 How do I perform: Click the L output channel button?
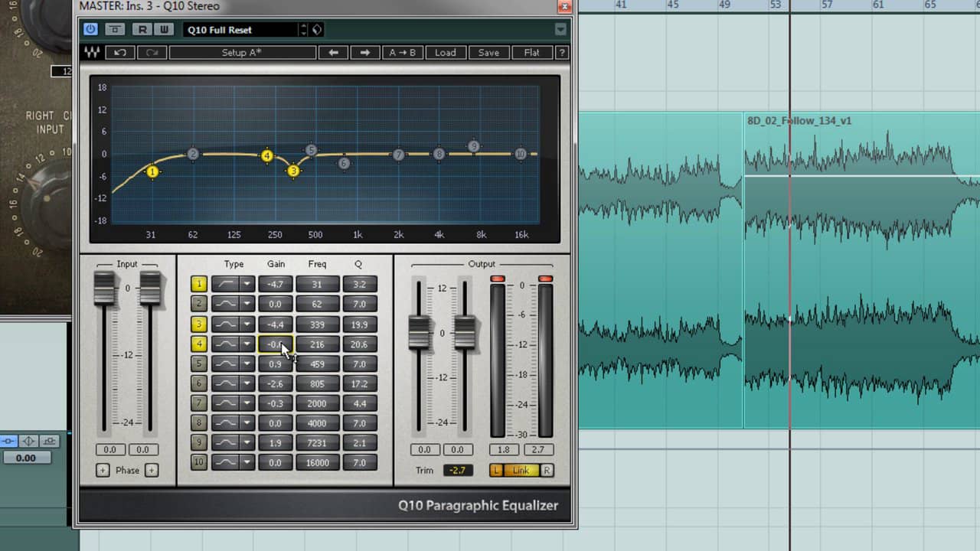click(x=496, y=470)
